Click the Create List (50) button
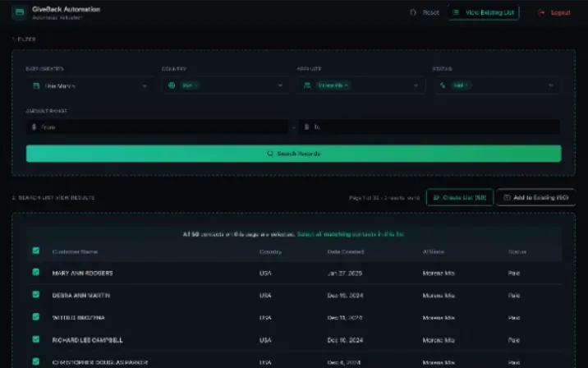This screenshot has height=368, width=588. coord(460,197)
